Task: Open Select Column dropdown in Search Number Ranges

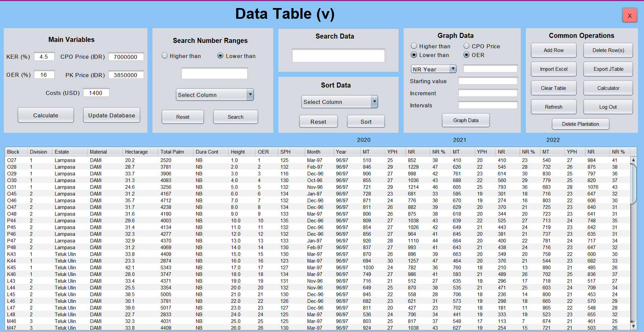Action: pyautogui.click(x=215, y=95)
